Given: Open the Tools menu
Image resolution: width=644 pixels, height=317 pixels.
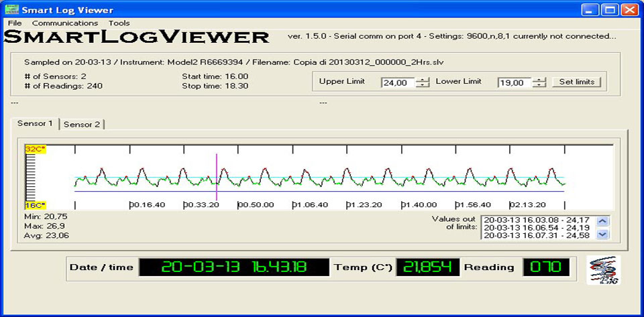Looking at the screenshot, I should coord(119,23).
